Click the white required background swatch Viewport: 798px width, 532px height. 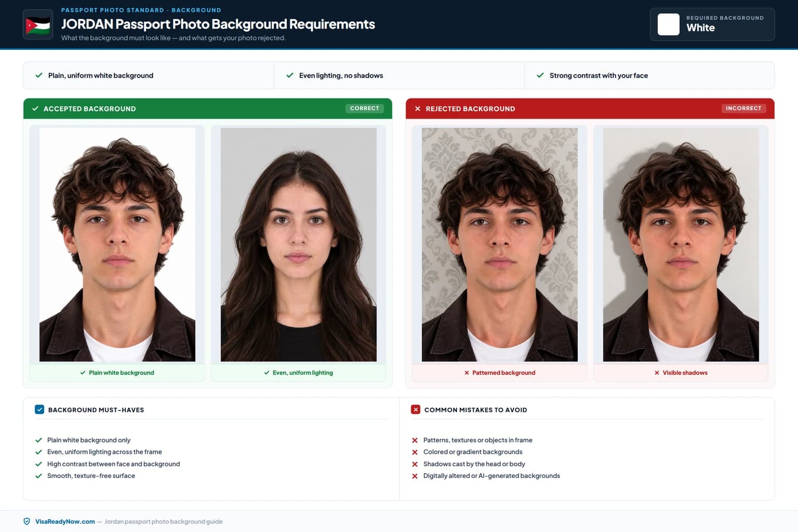668,24
